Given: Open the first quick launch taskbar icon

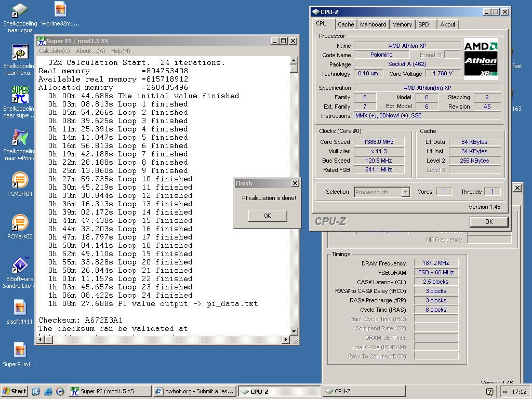Looking at the screenshot, I should [36, 391].
